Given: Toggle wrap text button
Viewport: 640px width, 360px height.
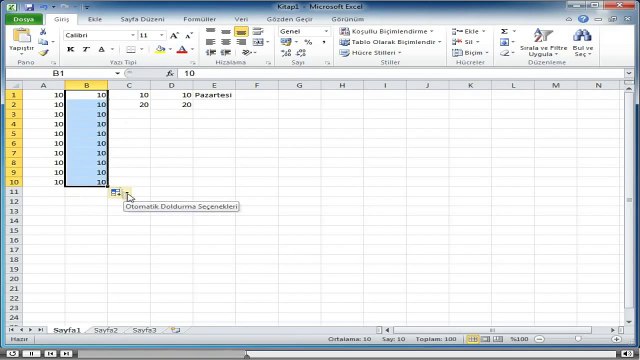Looking at the screenshot, I should [258, 31].
